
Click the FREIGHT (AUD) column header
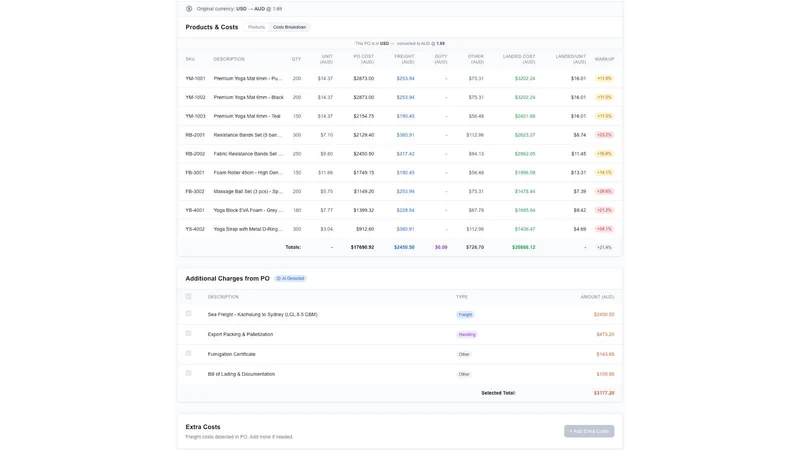click(404, 59)
